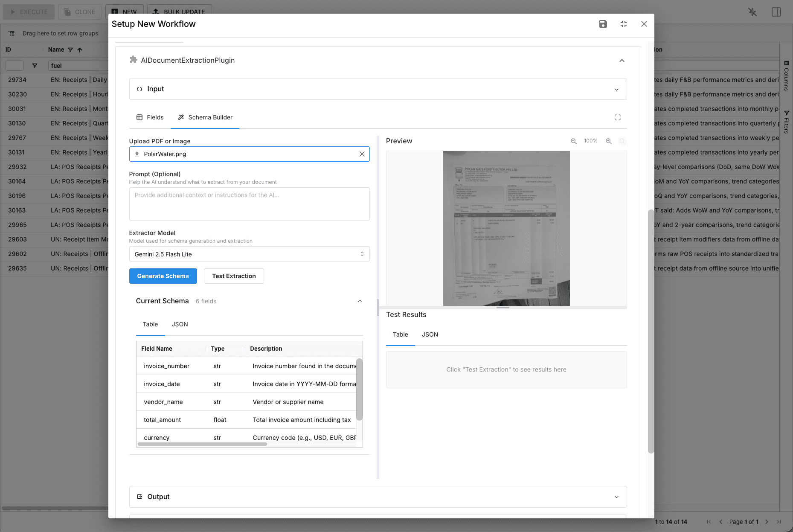Expand the Output section
Screen dimensions: 793x532
click(378, 497)
